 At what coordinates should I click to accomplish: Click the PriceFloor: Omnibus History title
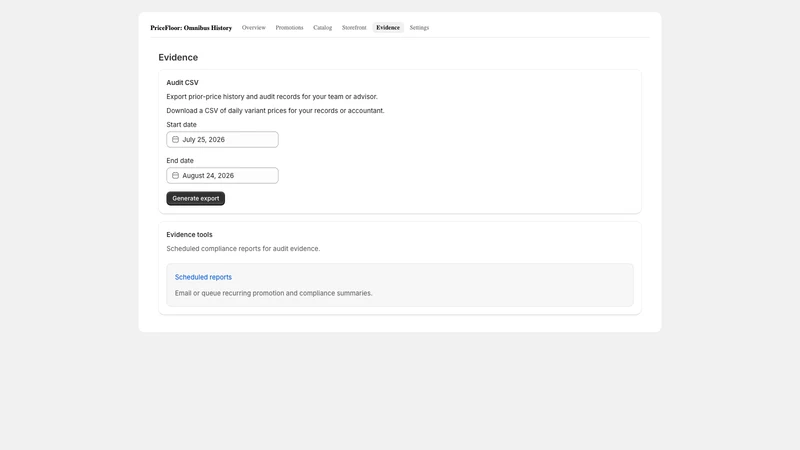pyautogui.click(x=191, y=28)
